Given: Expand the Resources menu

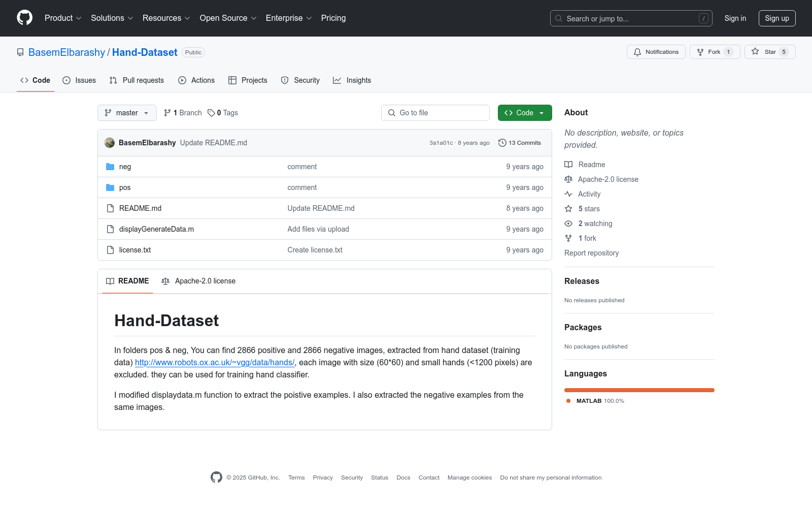Looking at the screenshot, I should point(166,18).
